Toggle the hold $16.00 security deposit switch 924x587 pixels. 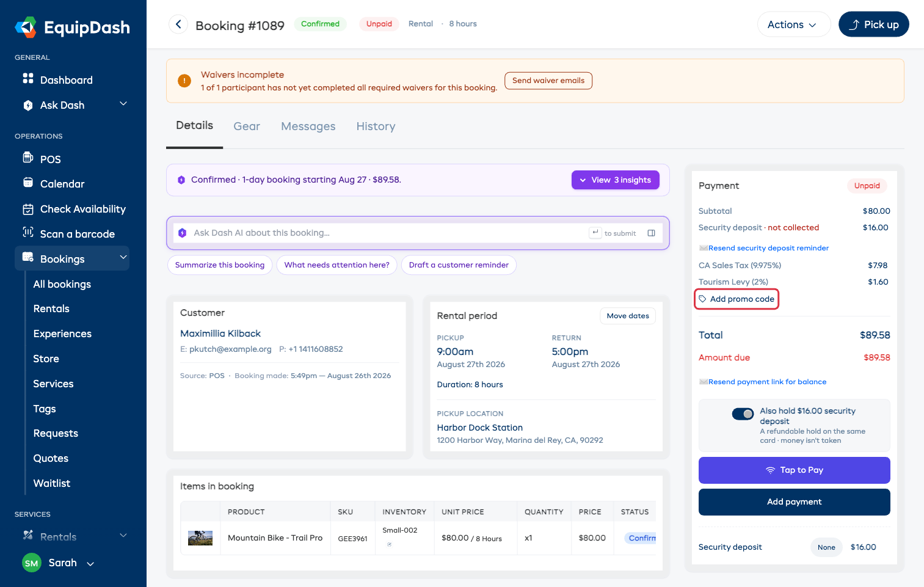point(743,414)
